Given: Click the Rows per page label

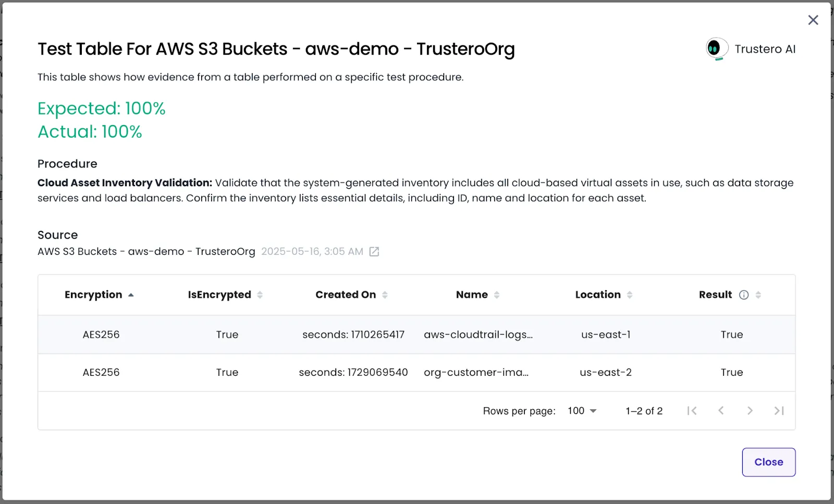Looking at the screenshot, I should [519, 411].
